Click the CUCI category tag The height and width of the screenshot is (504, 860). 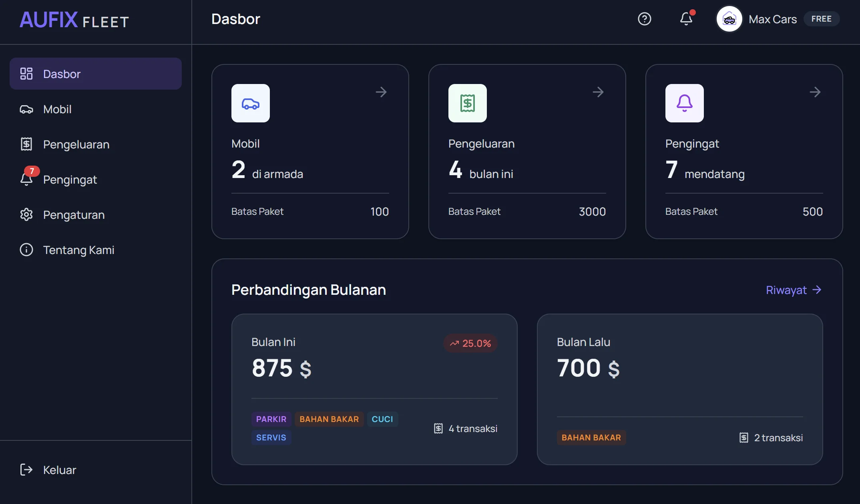point(382,419)
